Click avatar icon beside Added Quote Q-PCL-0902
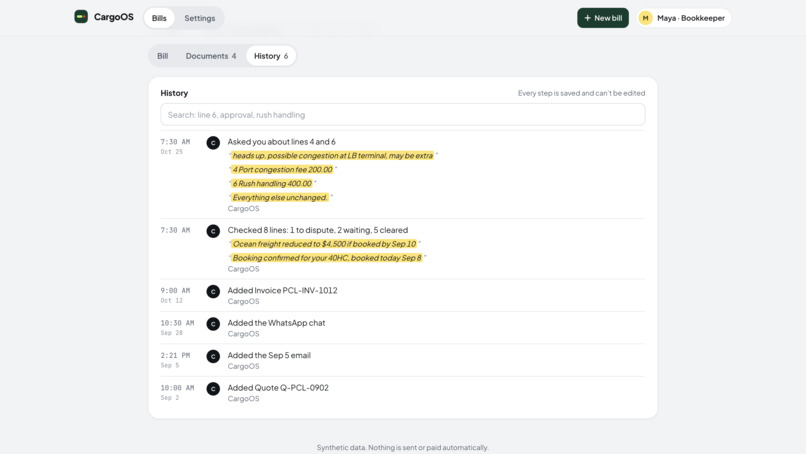The image size is (806, 454). point(213,389)
